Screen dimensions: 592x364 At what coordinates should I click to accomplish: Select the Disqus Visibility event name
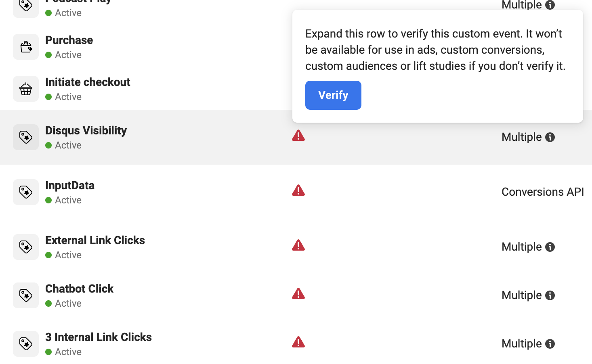[x=86, y=130]
